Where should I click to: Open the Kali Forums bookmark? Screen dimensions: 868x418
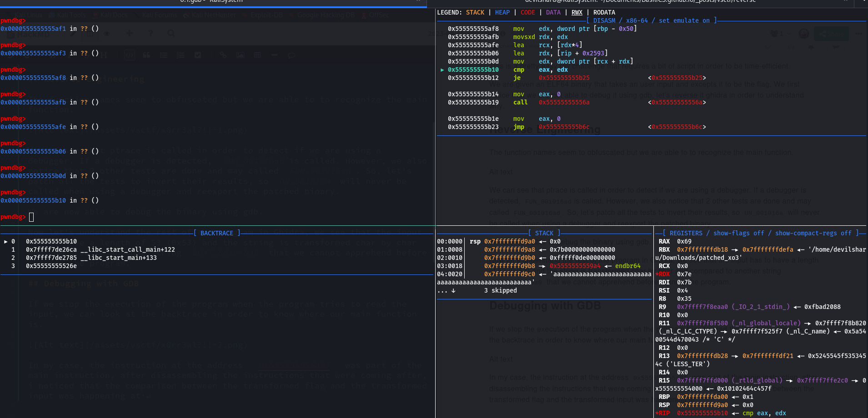156,15
